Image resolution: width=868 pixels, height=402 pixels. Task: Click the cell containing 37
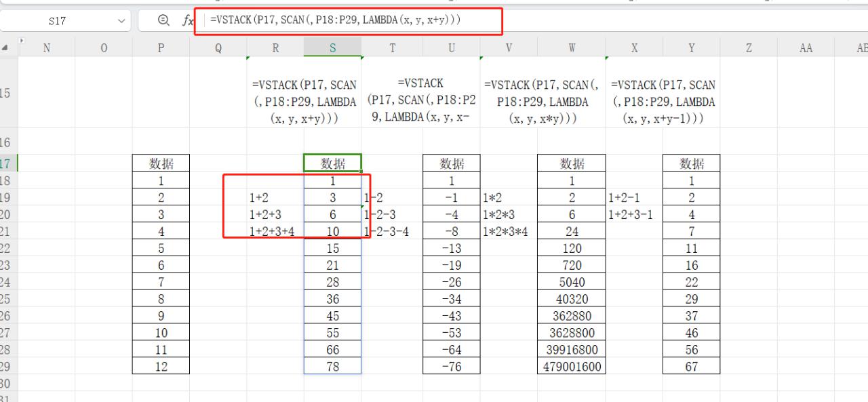pos(691,316)
